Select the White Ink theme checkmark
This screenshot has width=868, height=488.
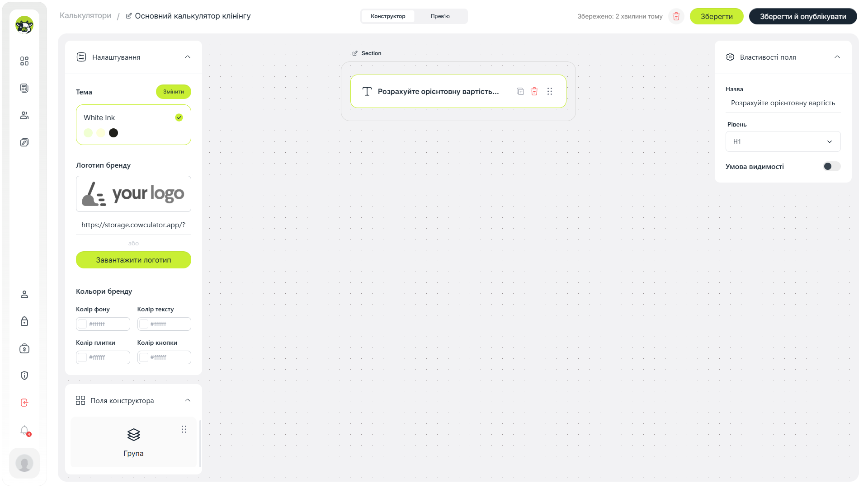tap(179, 117)
